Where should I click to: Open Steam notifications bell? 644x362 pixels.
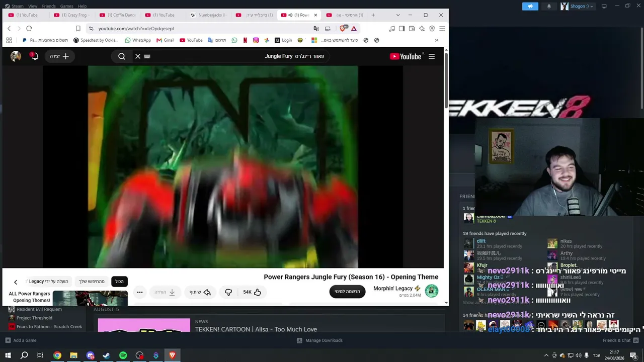pos(549,6)
